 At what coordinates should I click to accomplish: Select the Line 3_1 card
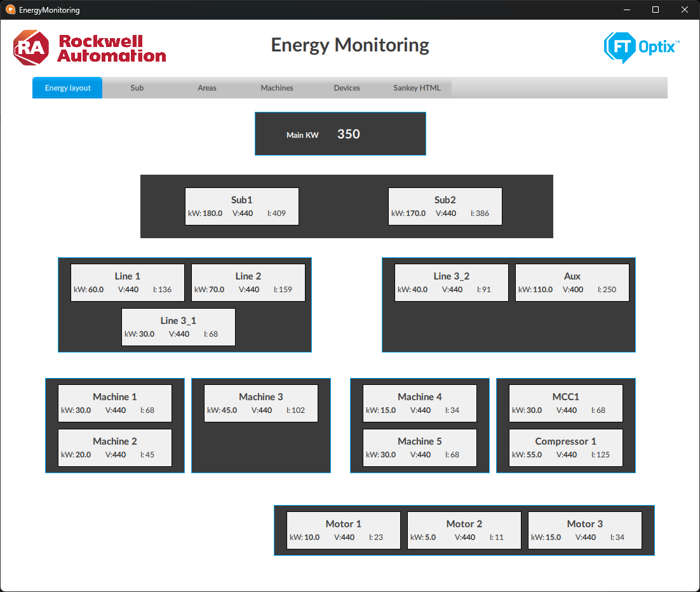pyautogui.click(x=178, y=327)
